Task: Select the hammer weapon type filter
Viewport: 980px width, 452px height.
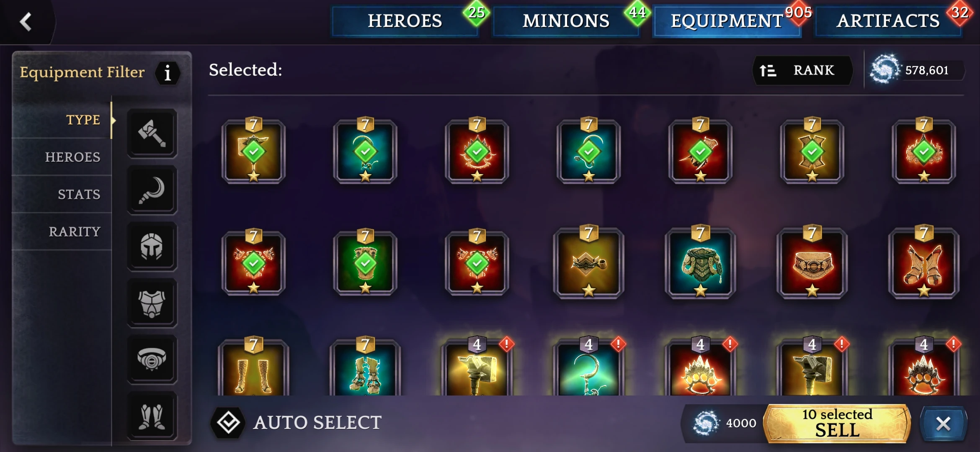Action: [152, 133]
